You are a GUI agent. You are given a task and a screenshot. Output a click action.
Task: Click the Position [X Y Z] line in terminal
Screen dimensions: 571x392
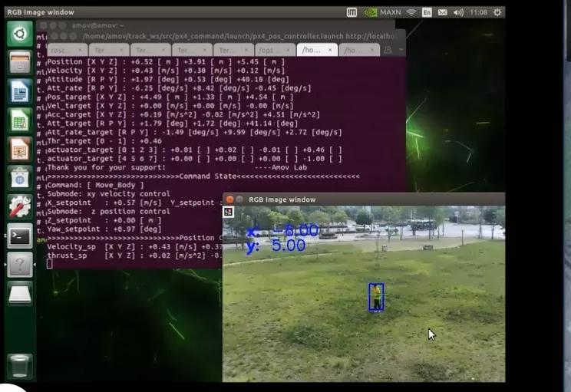(166, 62)
